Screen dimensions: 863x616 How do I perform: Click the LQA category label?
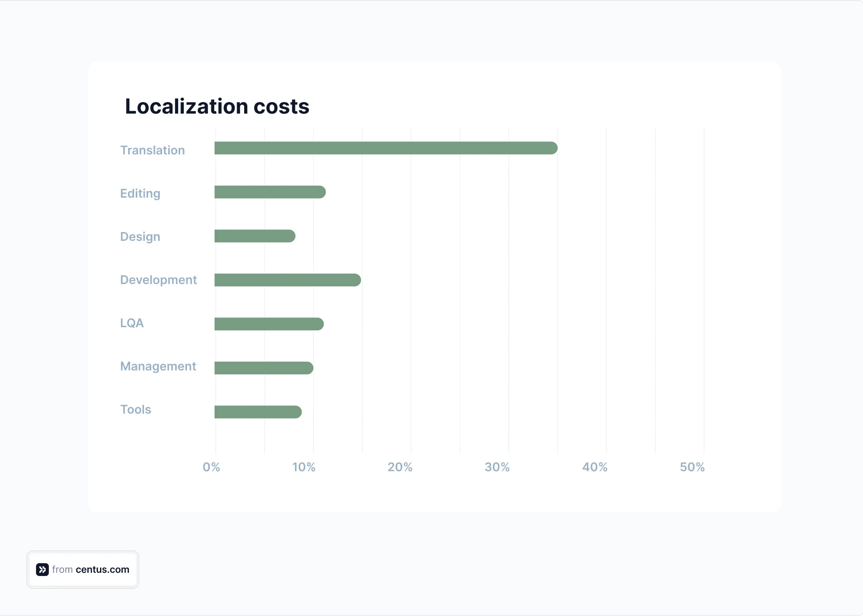point(132,323)
